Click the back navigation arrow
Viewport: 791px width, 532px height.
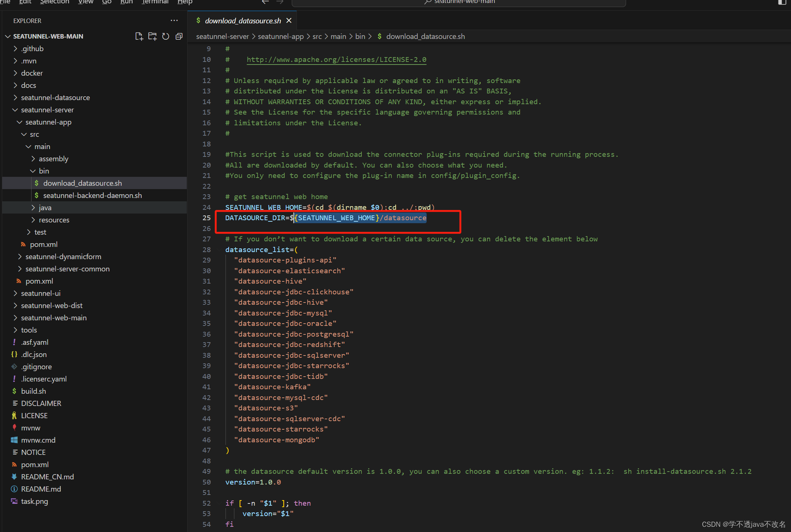(265, 2)
